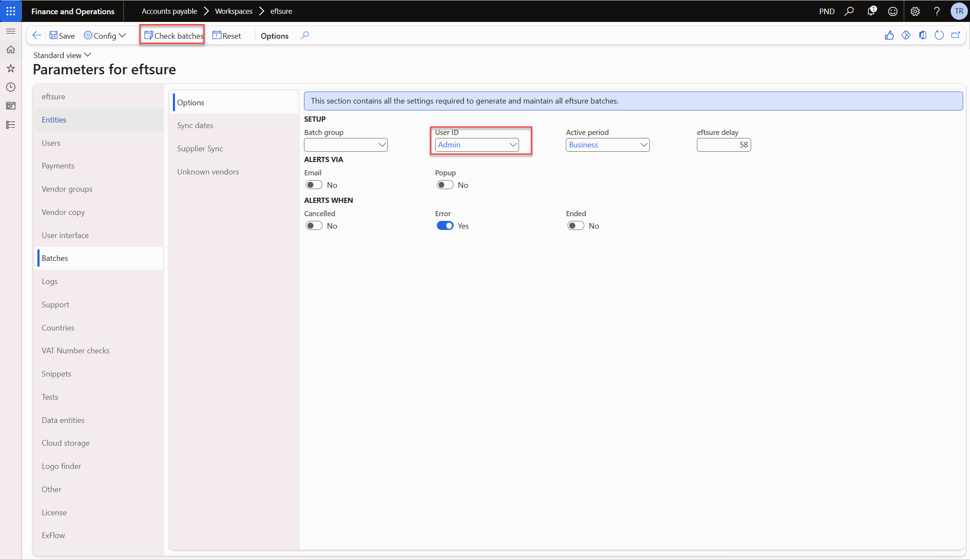The image size is (970, 560).
Task: Open the Snippets section
Action: click(99, 374)
